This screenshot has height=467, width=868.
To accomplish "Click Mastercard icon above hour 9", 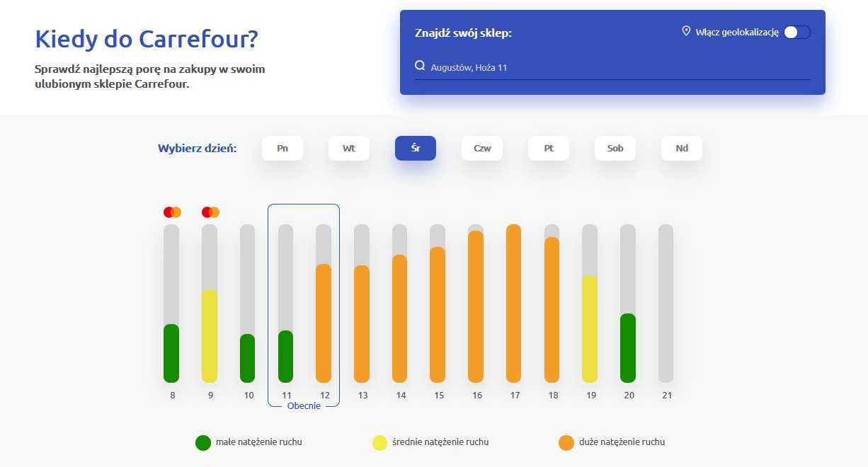I will 210,212.
